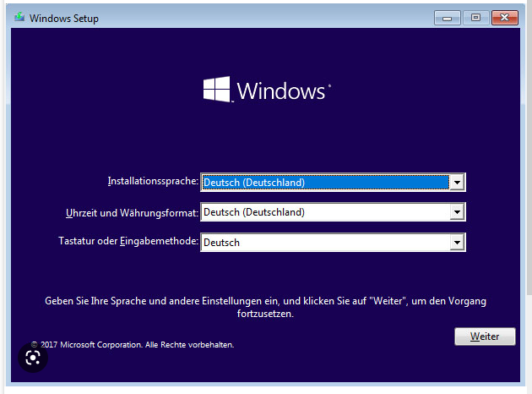Image resolution: width=532 pixels, height=394 pixels.
Task: Click the Windows Setup title bar icon
Action: 19,17
